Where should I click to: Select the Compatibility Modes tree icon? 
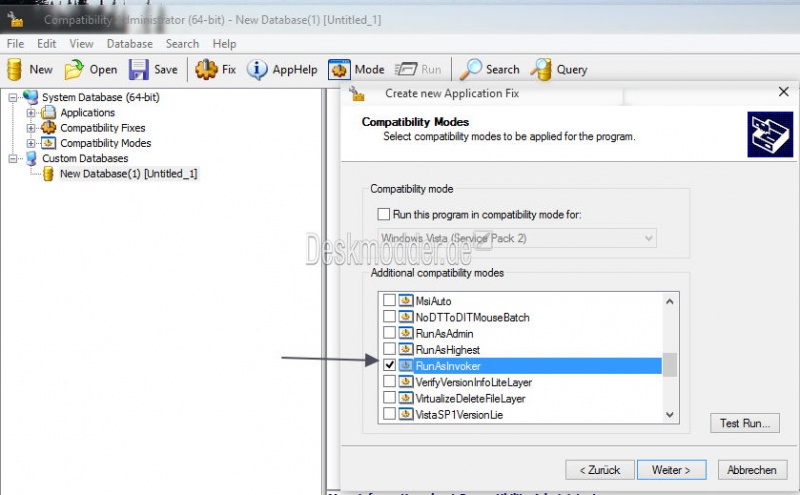coord(48,143)
